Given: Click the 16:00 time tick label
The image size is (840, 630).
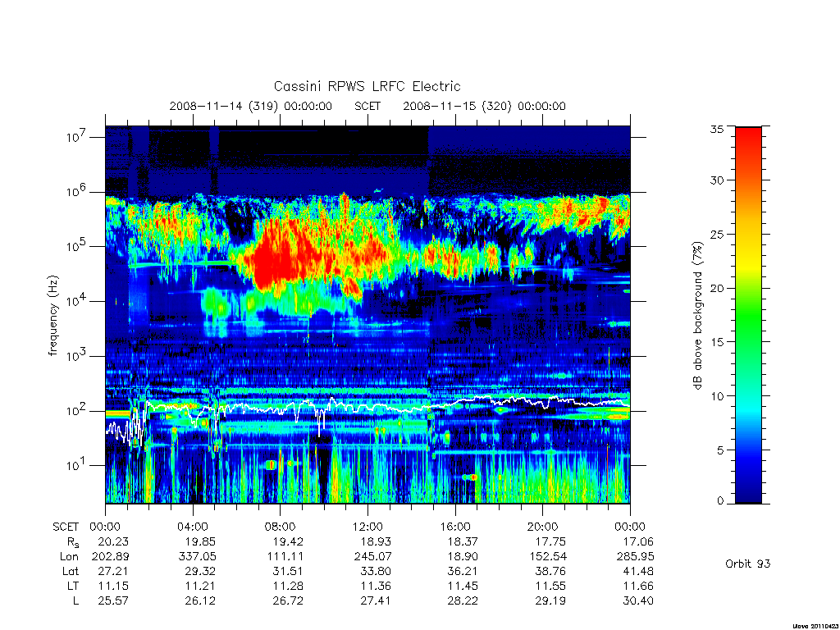Looking at the screenshot, I should 454,527.
